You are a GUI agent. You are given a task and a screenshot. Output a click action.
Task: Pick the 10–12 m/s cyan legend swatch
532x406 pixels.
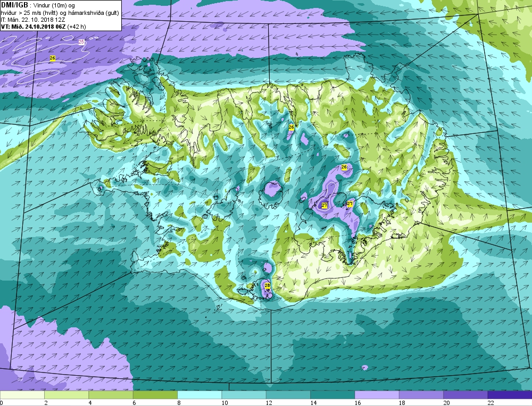[x=244, y=395]
